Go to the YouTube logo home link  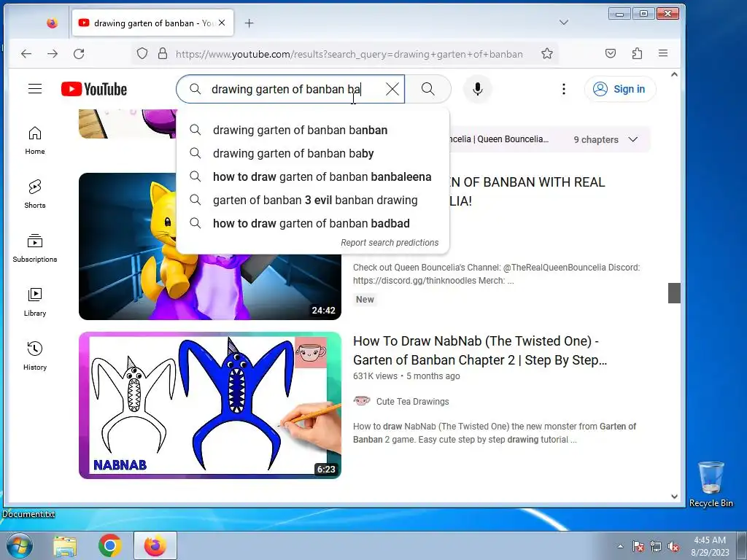pyautogui.click(x=94, y=89)
